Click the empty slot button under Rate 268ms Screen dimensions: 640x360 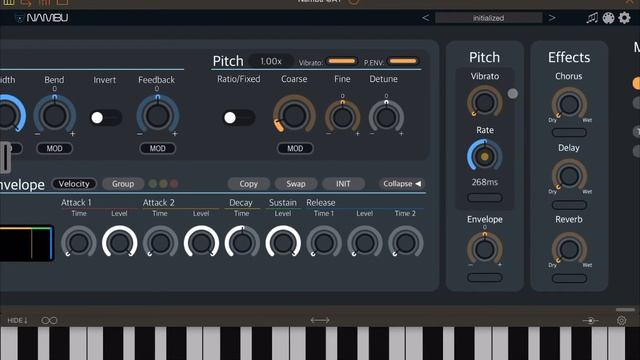click(484, 198)
